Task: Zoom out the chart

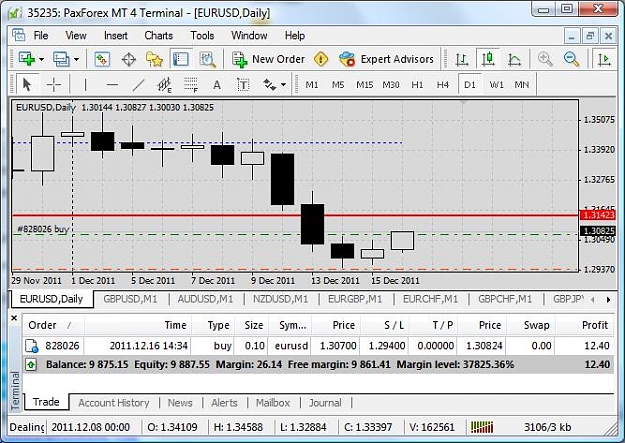Action: tap(571, 59)
